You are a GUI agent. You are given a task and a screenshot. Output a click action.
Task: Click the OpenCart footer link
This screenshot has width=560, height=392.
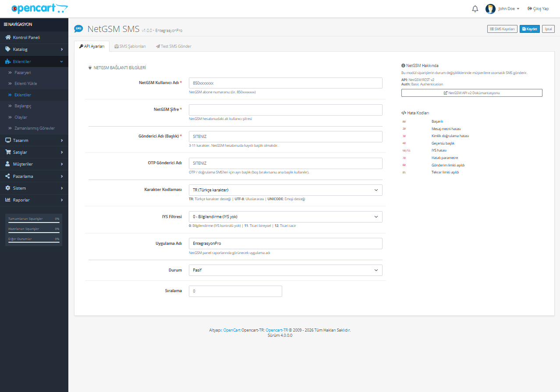tap(232, 330)
